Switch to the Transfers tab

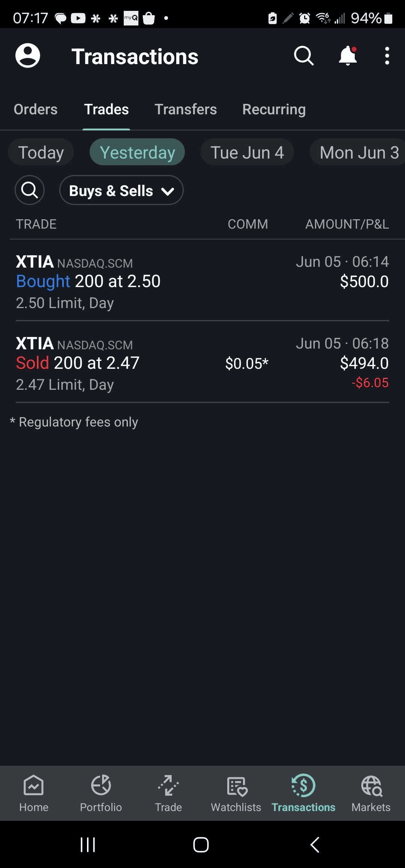point(186,109)
